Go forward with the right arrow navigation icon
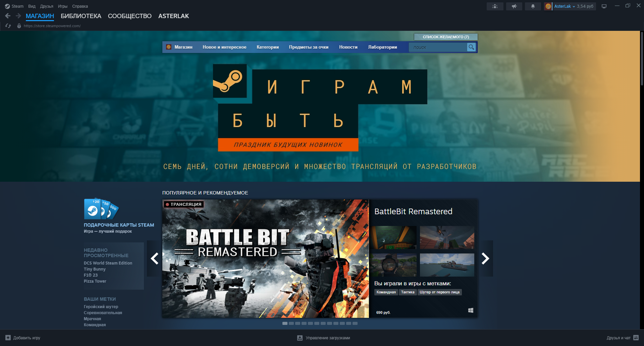644x346 pixels. tap(18, 16)
